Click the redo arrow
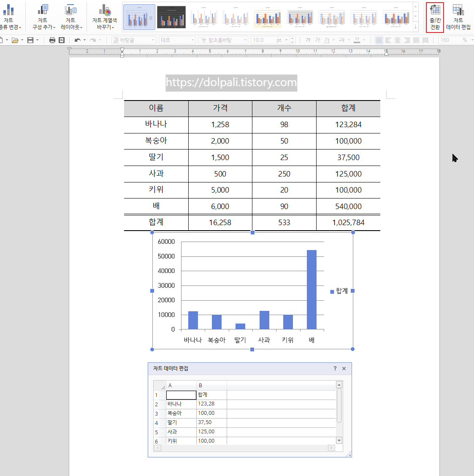Viewport: 474px width, 476px height. point(93,40)
